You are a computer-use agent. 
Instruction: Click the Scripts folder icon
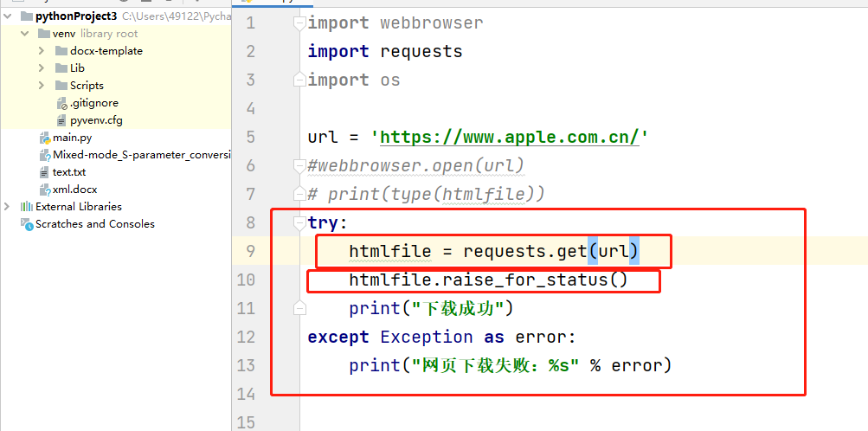pyautogui.click(x=61, y=85)
